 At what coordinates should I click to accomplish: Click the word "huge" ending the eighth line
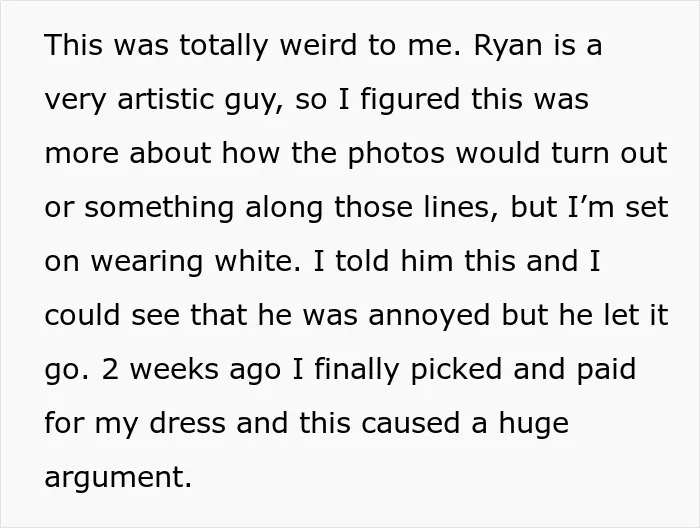(533, 424)
